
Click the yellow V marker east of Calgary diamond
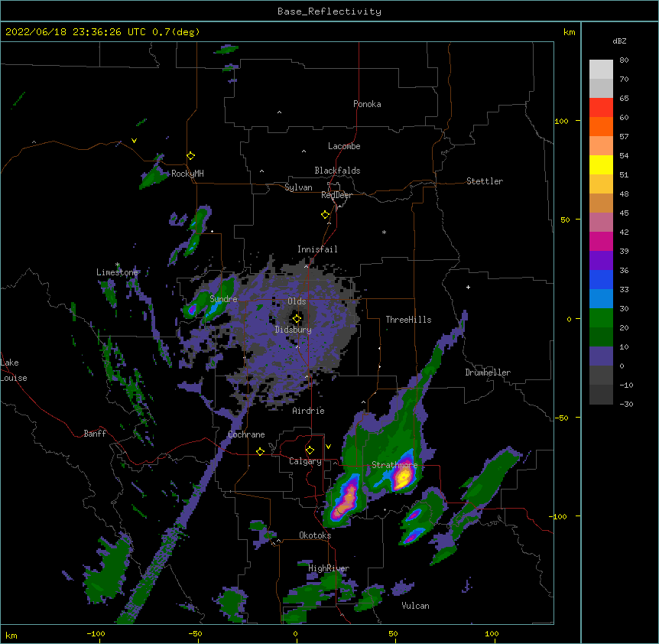[328, 447]
